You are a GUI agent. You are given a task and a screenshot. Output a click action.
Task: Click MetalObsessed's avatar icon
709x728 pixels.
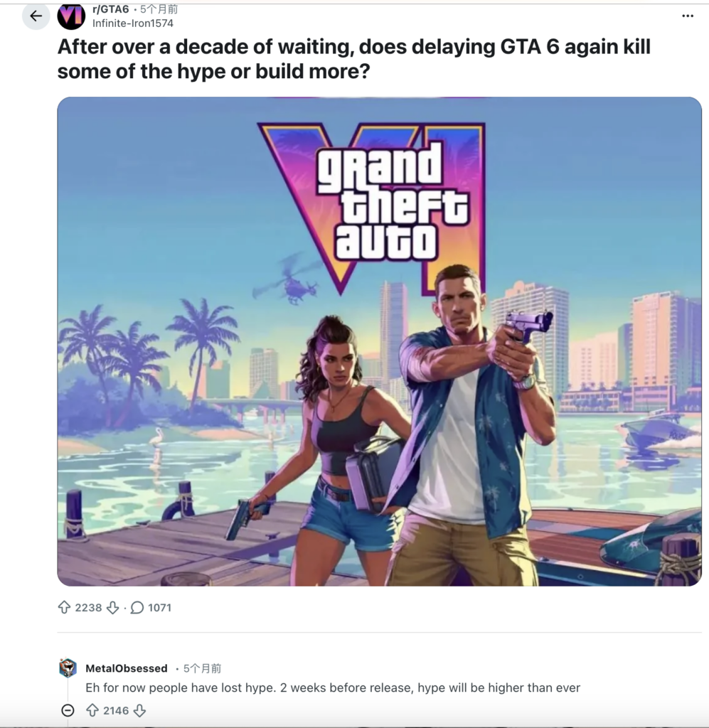(x=68, y=668)
